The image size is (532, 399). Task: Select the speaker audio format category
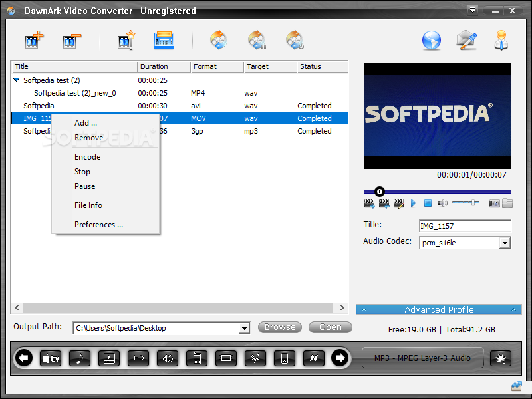(x=168, y=358)
